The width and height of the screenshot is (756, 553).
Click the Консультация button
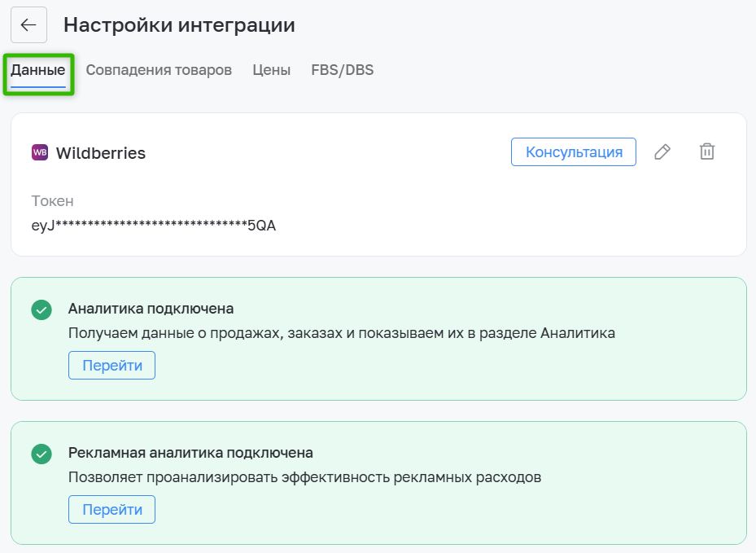coord(574,152)
